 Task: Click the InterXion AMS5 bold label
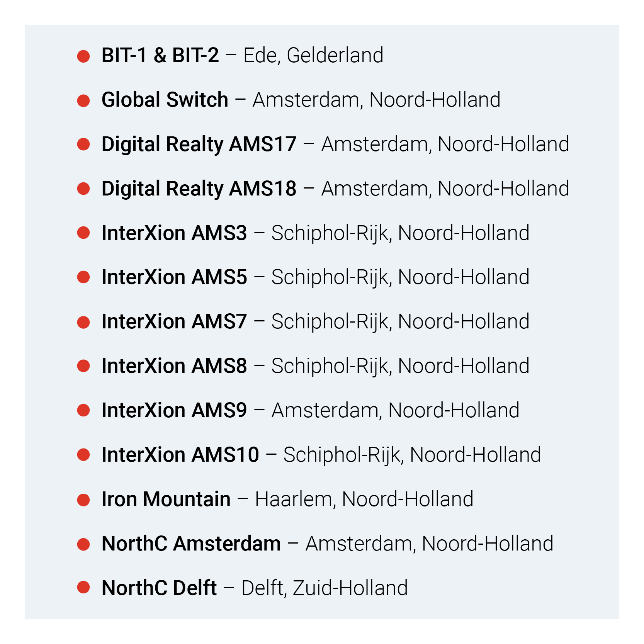(x=174, y=277)
